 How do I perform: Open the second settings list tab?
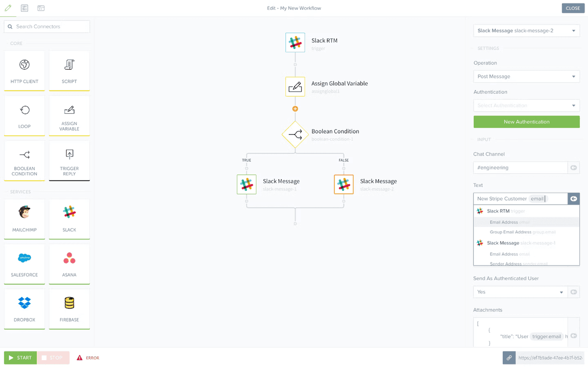point(24,8)
